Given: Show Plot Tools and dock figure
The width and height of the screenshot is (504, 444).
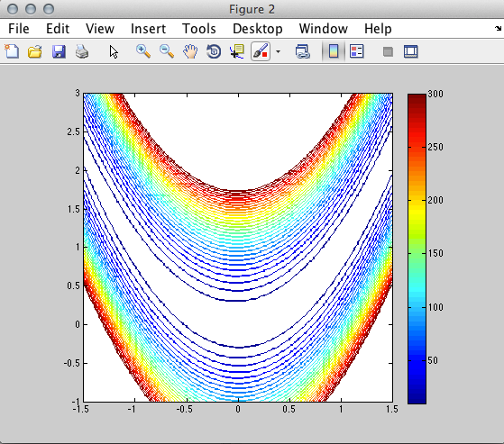Looking at the screenshot, I should [x=411, y=51].
